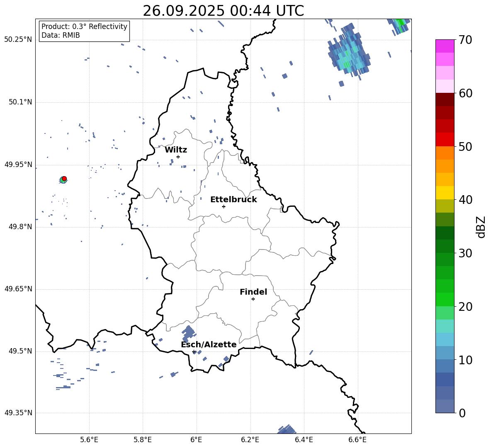Click the 6°E longitude label
Image resolution: width=491 pixels, height=448 pixels.
click(196, 440)
